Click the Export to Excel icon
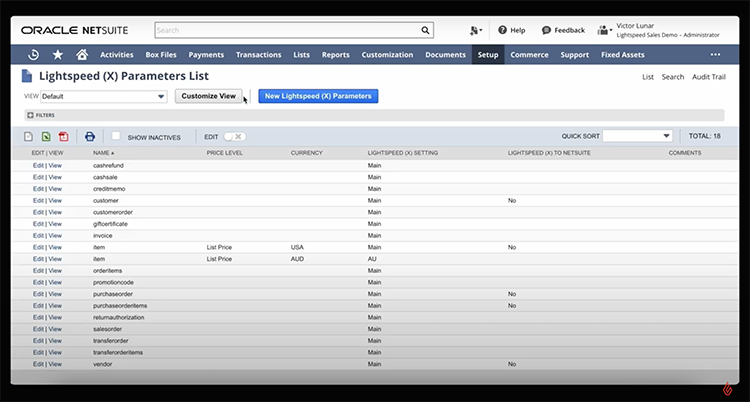Image resolution: width=750 pixels, height=402 pixels. [46, 136]
